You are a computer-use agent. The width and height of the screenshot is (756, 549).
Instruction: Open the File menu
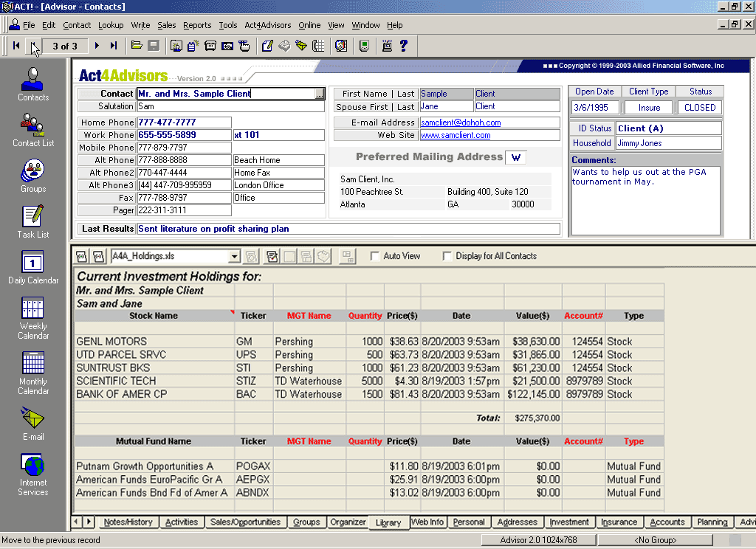click(29, 25)
